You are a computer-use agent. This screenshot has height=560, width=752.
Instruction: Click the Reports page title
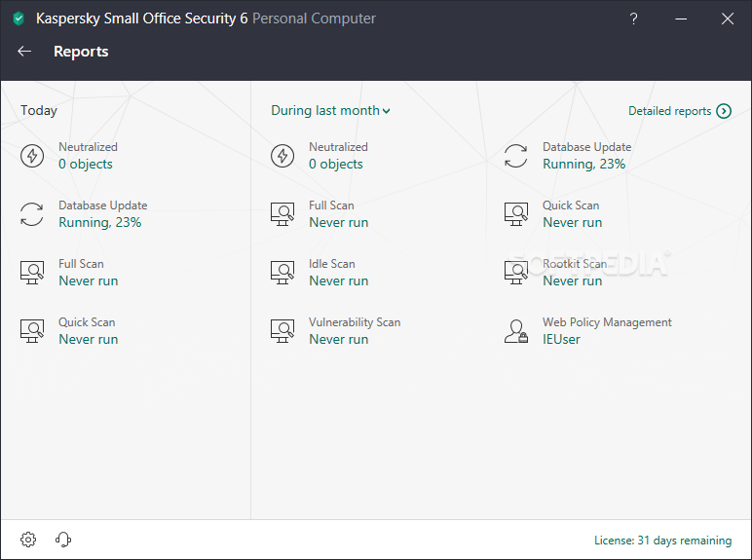(x=81, y=52)
